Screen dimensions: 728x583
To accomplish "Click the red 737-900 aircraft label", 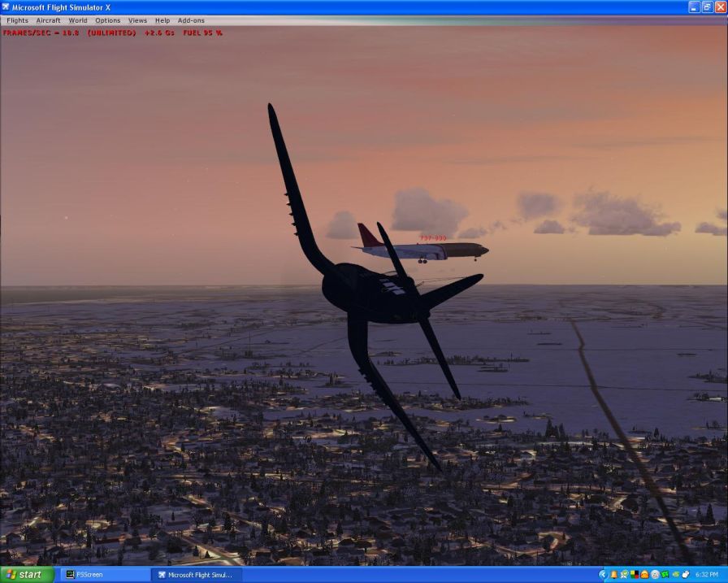I will click(x=433, y=238).
